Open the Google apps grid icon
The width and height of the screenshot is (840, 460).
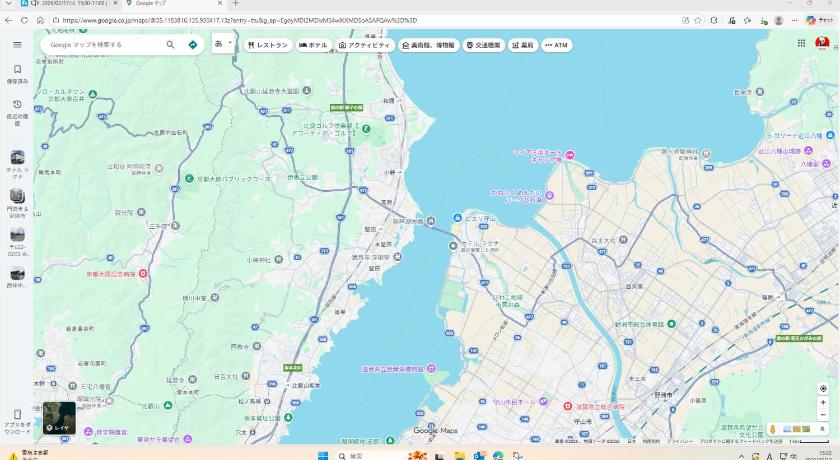pyautogui.click(x=802, y=43)
